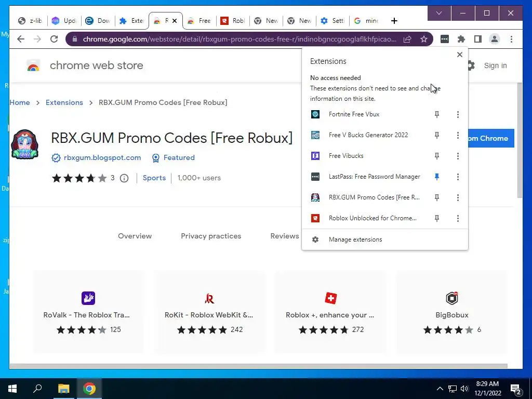Switch to Privacy practices section
Viewport: 532px width, 399px height.
[x=211, y=236]
